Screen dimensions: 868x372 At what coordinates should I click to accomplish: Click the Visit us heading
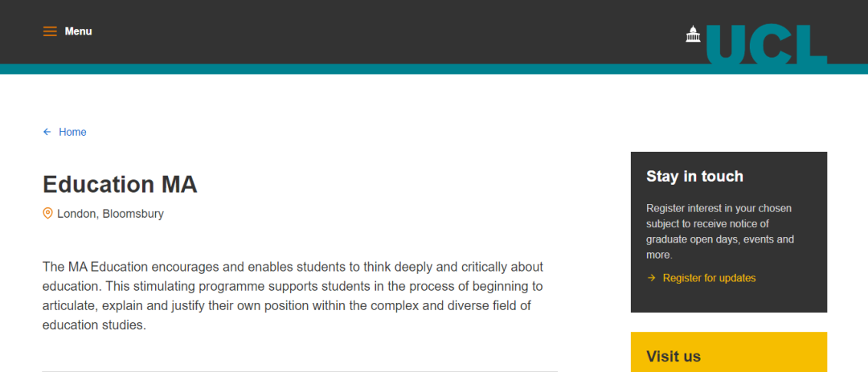coord(674,356)
